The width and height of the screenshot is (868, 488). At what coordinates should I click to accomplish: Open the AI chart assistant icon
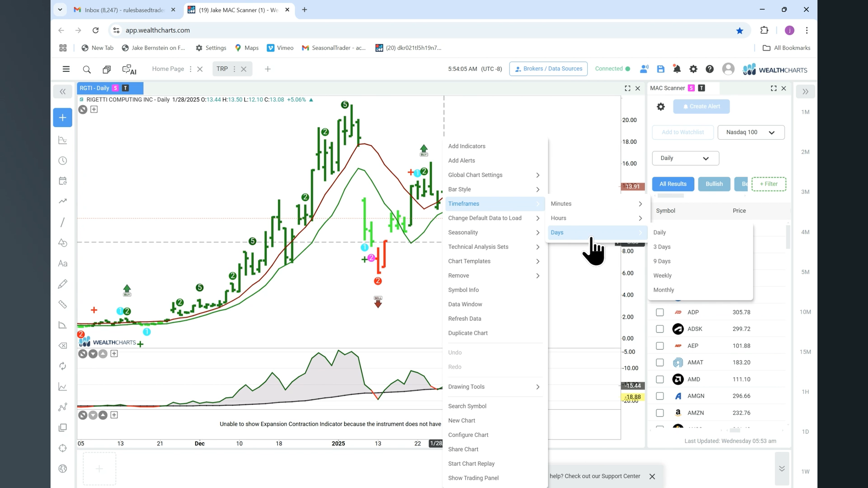[129, 69]
